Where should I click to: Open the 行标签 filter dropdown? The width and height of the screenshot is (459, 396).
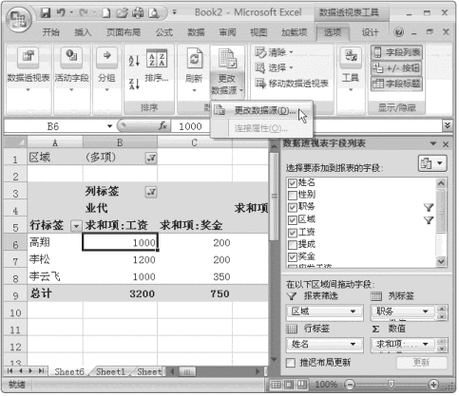(x=76, y=226)
